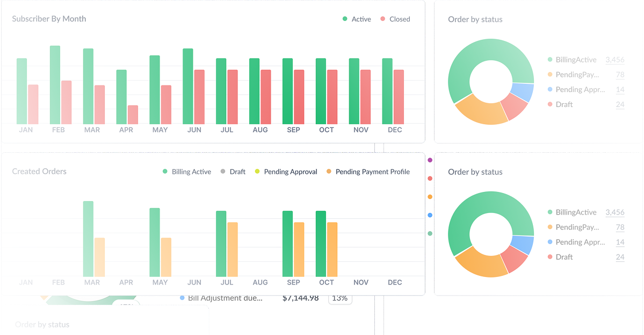This screenshot has height=335, width=644.
Task: Toggle the Active series legend dot
Action: click(345, 19)
